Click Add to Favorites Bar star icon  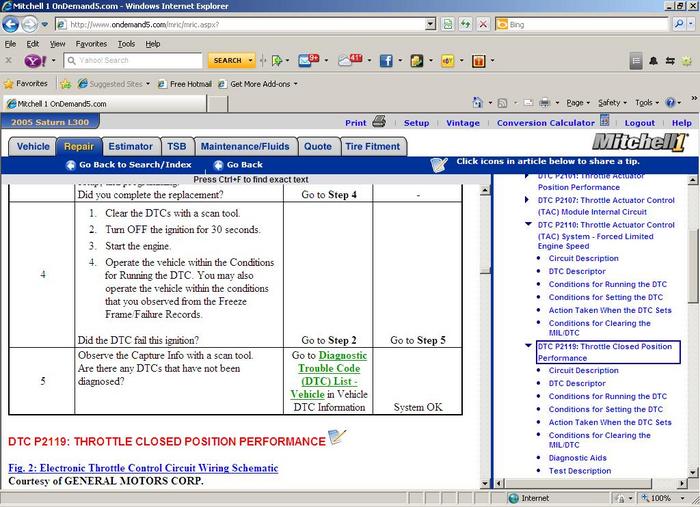(66, 84)
